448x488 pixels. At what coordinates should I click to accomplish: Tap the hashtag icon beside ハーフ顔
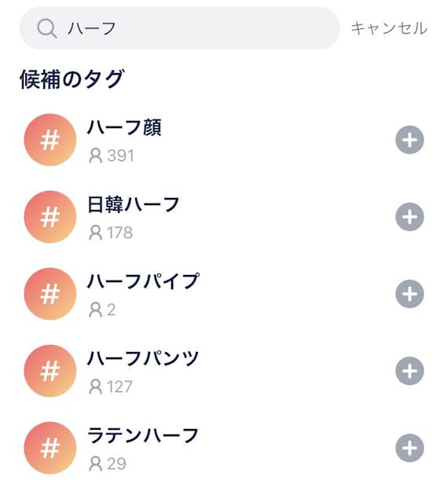pos(50,140)
